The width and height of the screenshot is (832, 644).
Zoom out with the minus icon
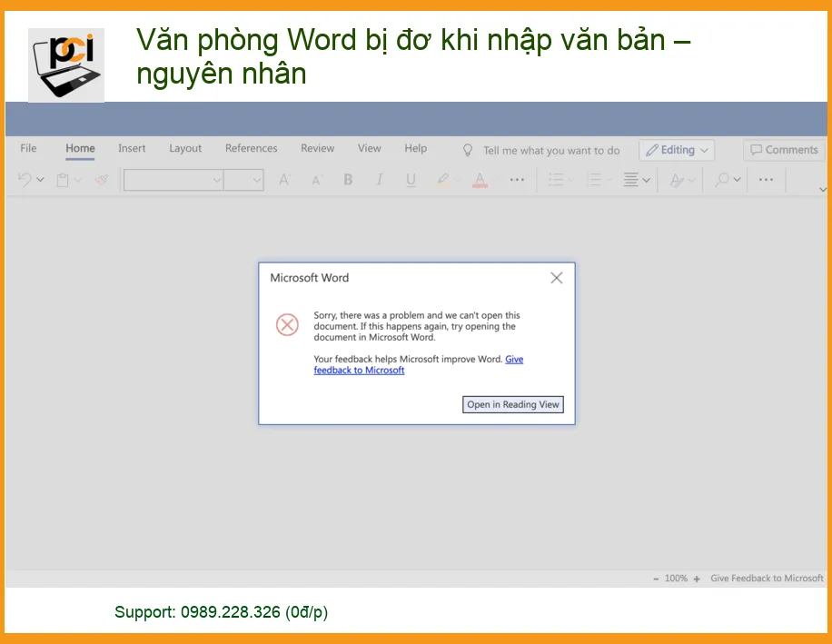pos(656,579)
